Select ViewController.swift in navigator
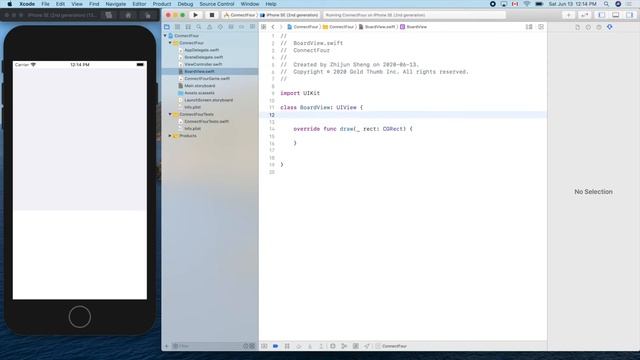Screen dimensions: 640x360 click(203, 64)
